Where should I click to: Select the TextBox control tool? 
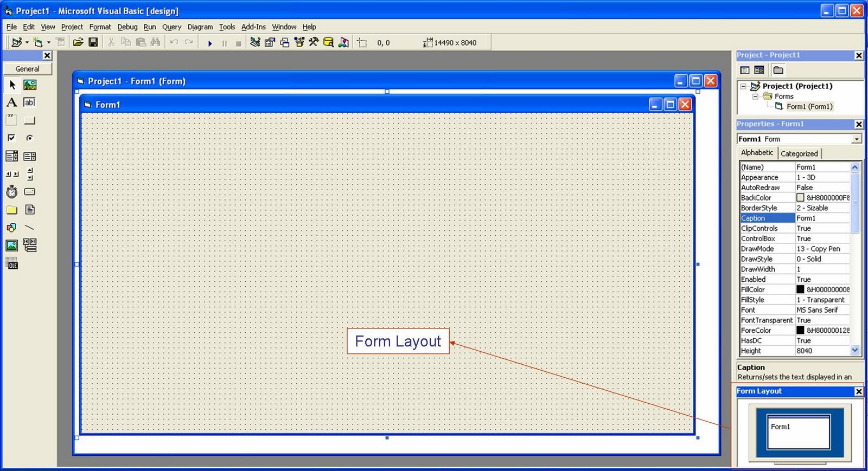(x=30, y=102)
